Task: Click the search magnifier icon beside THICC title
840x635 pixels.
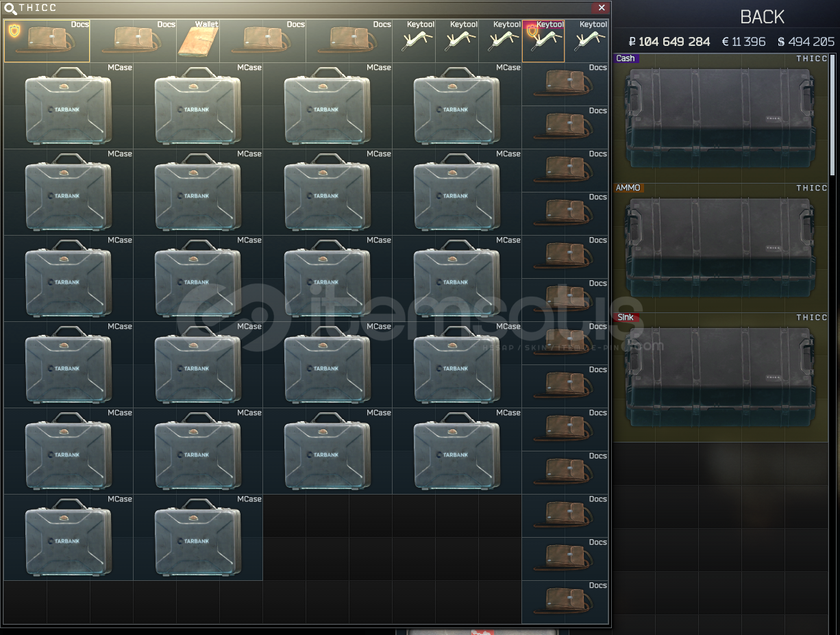Action: pyautogui.click(x=10, y=8)
